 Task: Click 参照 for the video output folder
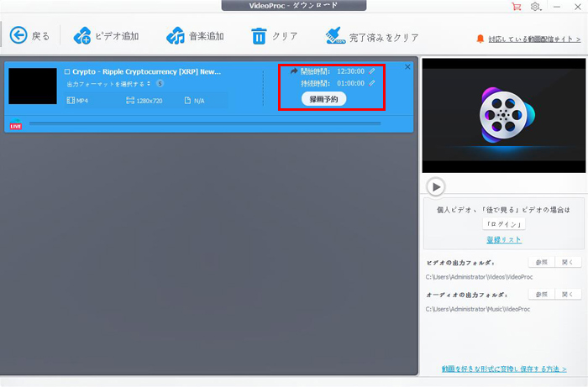[540, 263]
